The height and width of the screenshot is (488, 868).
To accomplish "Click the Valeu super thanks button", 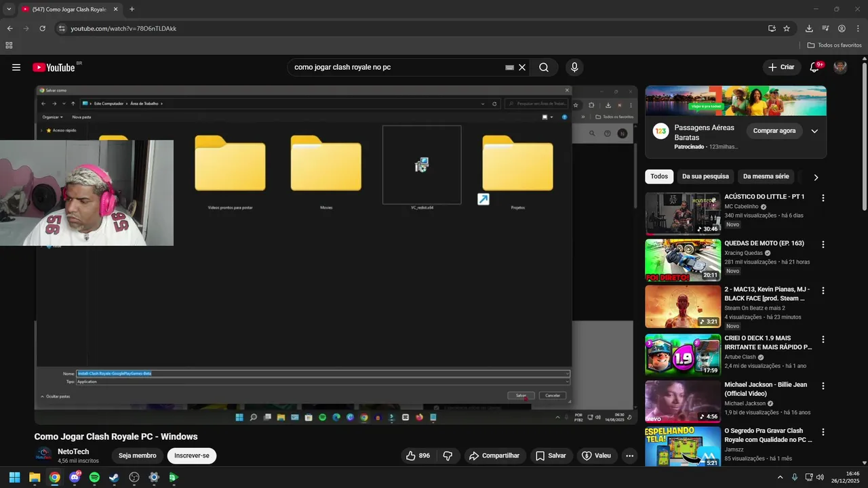I will 597,455.
